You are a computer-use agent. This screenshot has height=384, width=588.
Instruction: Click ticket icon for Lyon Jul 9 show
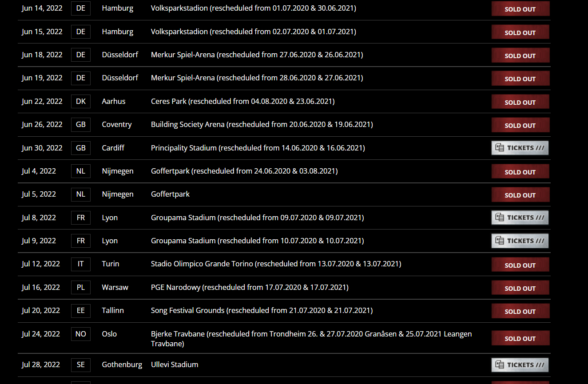(500, 241)
